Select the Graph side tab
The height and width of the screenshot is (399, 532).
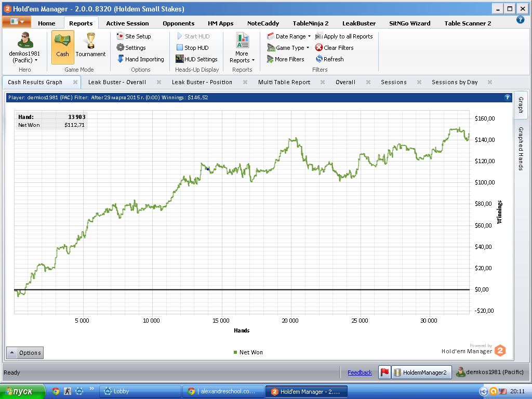(521, 105)
